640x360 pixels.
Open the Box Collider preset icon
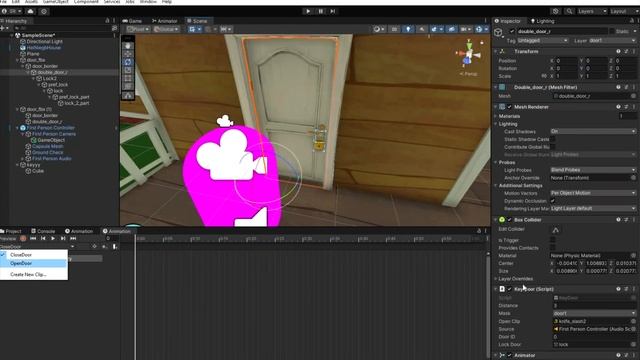[626, 220]
